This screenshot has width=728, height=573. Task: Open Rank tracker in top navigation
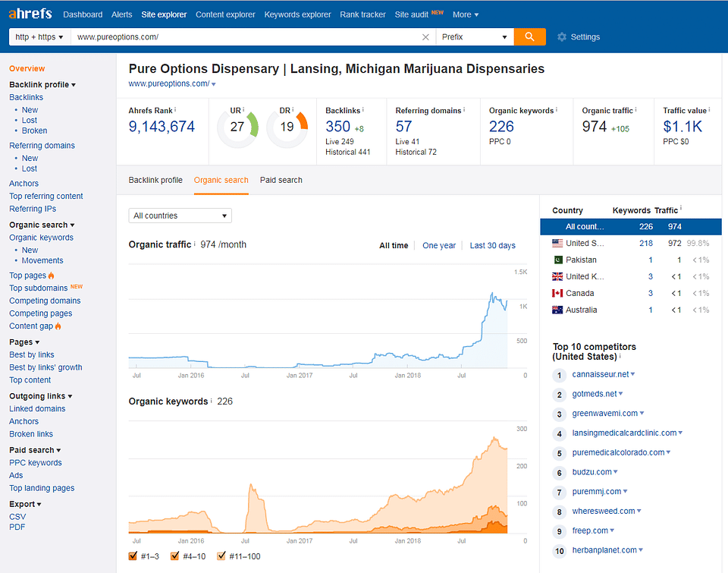pos(362,14)
